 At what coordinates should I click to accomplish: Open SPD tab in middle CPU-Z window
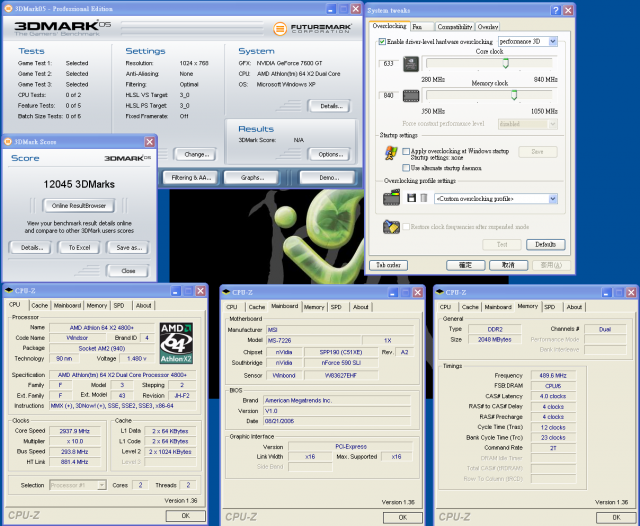point(336,307)
